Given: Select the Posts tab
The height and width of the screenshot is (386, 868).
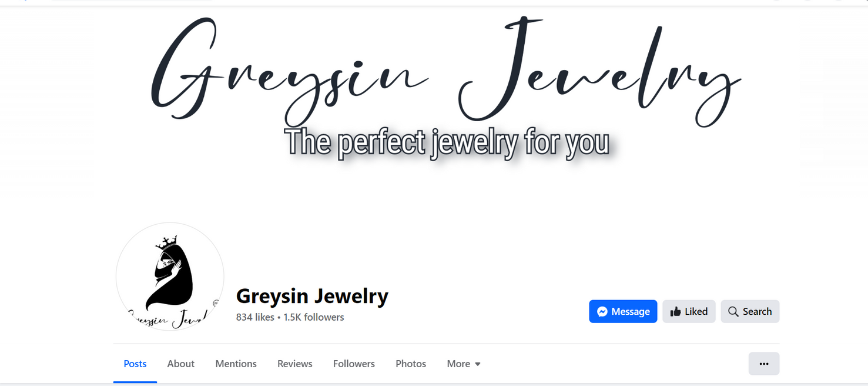Looking at the screenshot, I should coord(135,364).
